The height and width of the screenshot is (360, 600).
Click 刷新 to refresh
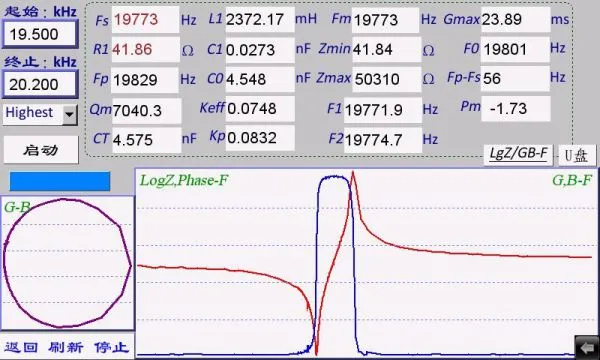point(65,347)
